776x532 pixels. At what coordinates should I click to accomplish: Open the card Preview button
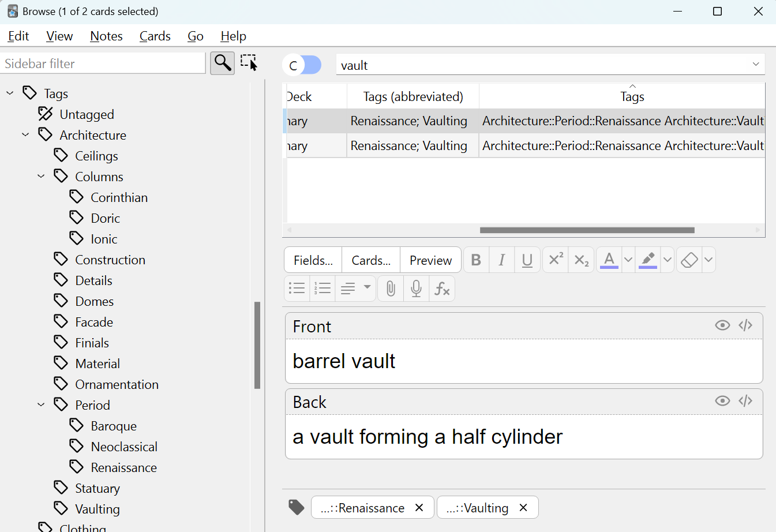[x=430, y=260]
